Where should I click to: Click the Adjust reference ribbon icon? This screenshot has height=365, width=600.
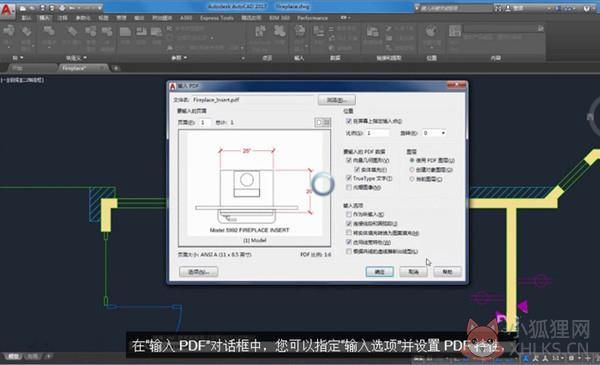pos(156,31)
